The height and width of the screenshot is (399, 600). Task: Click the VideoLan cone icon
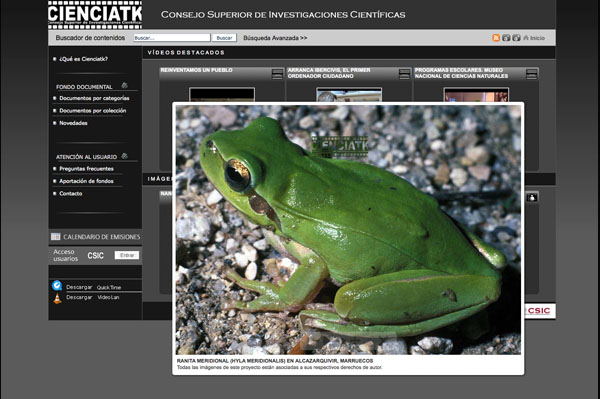coord(57,298)
